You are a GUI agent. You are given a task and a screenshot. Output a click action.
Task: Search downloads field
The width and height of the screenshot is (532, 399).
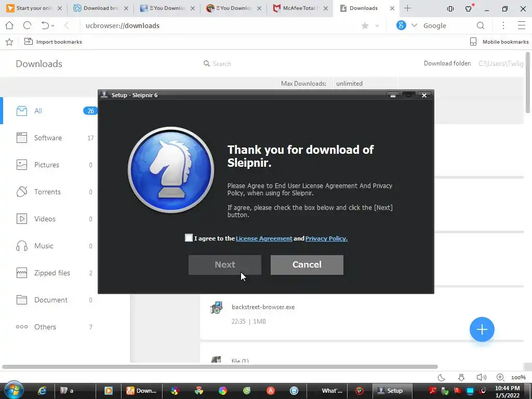click(222, 64)
